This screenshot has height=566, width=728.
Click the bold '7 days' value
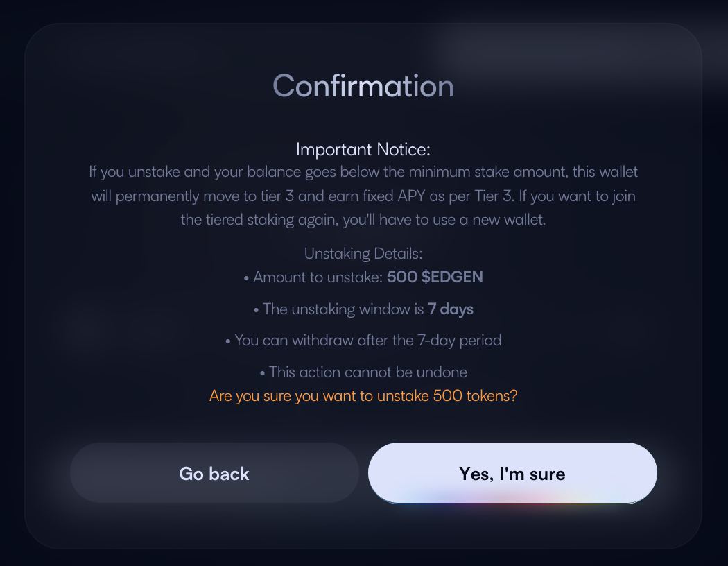[x=451, y=309]
